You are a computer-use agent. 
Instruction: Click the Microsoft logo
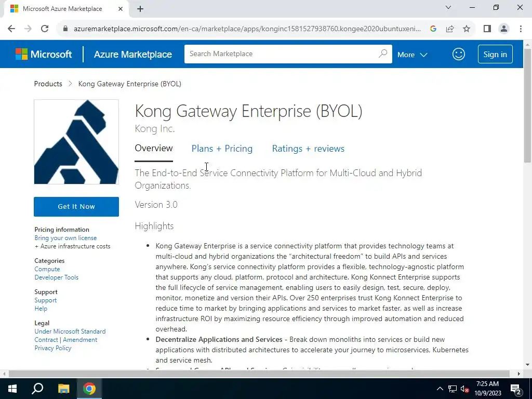pyautogui.click(x=44, y=54)
